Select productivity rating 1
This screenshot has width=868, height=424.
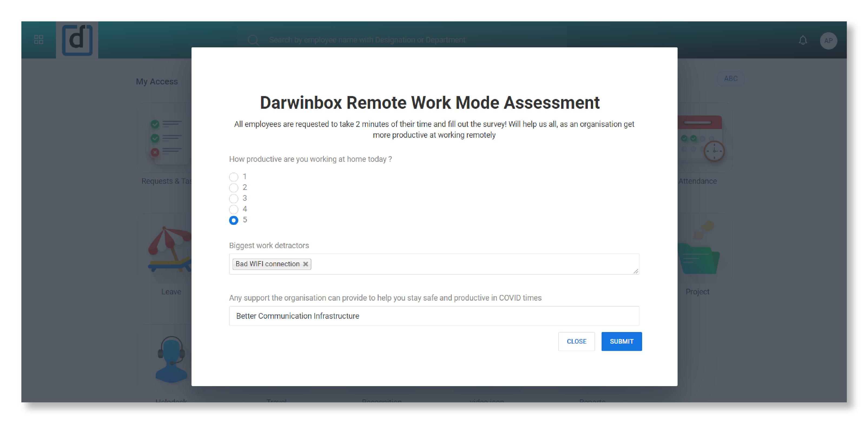[x=233, y=177]
